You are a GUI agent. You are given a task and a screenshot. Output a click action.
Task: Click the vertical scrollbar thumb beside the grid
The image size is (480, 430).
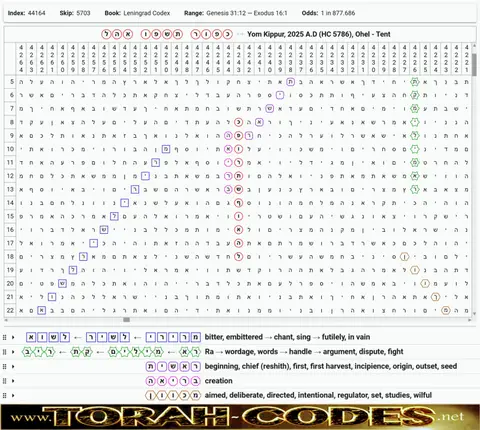474,64
